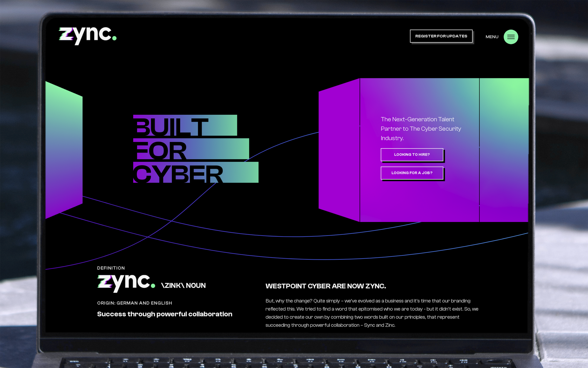Click the solid purple side face of cube
The image size is (588, 368).
[x=339, y=150]
